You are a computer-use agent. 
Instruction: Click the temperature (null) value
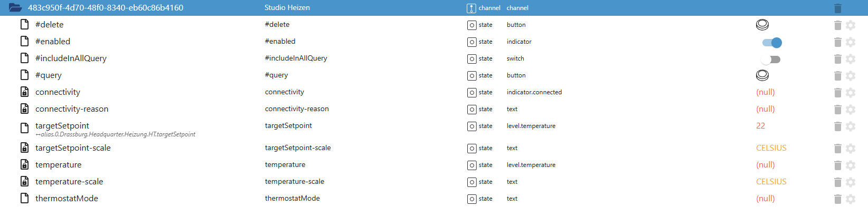pos(766,165)
